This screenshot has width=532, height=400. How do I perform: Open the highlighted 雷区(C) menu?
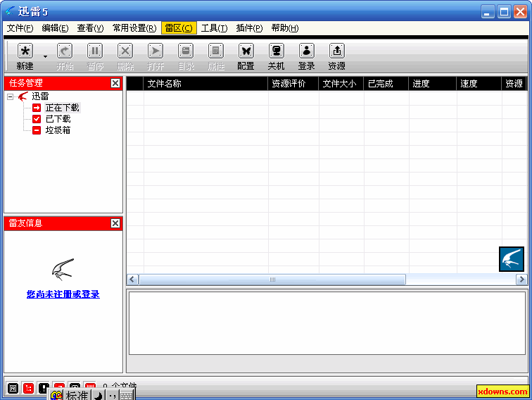[x=179, y=28]
